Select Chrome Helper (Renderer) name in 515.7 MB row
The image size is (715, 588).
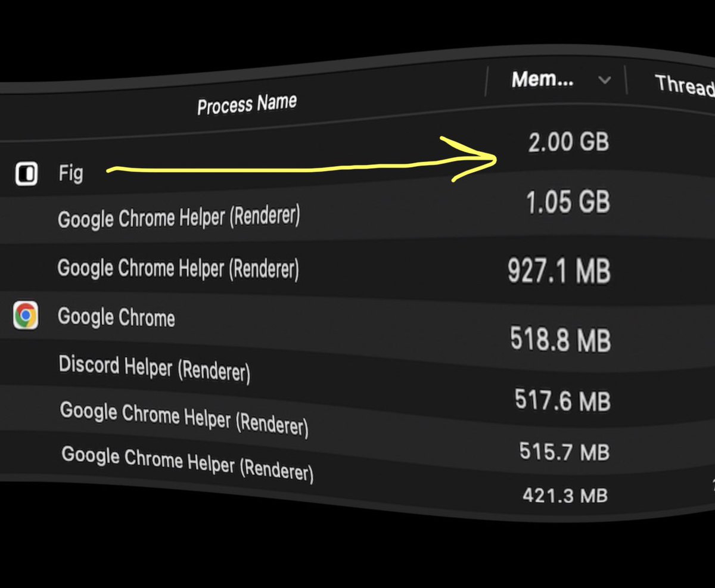(184, 418)
